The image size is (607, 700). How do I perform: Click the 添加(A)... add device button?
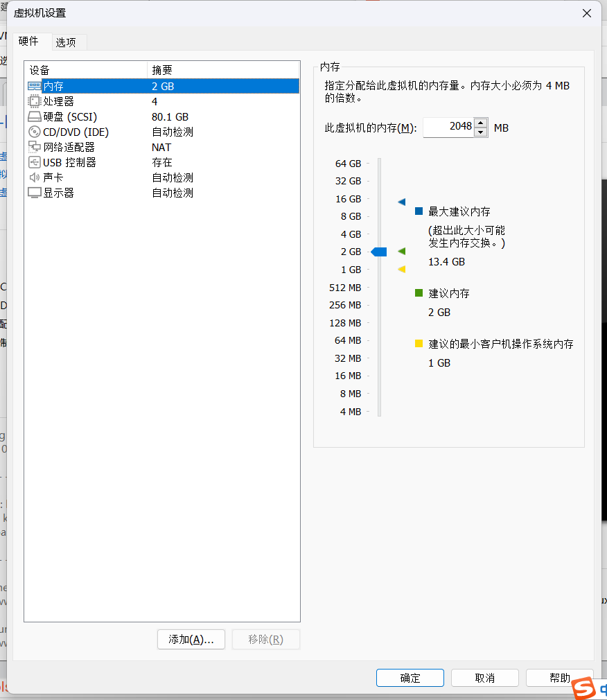[x=191, y=639]
